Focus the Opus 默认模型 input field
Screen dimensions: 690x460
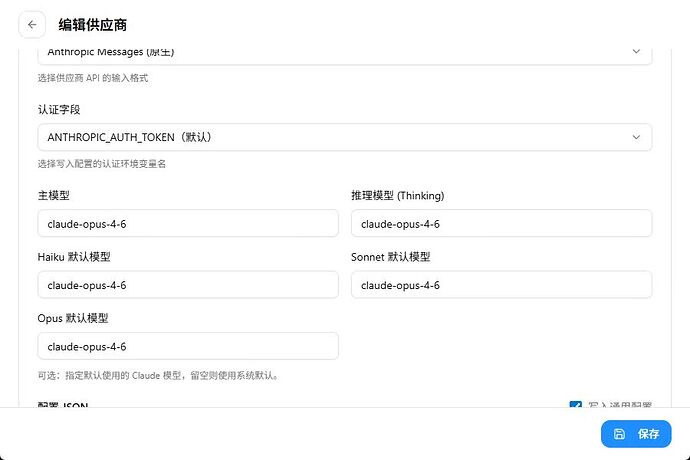(x=188, y=346)
